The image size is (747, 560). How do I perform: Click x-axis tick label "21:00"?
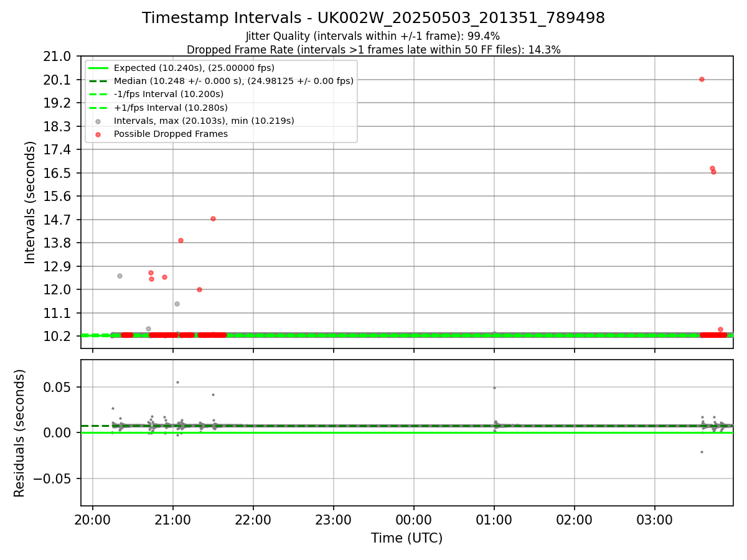coord(173,519)
